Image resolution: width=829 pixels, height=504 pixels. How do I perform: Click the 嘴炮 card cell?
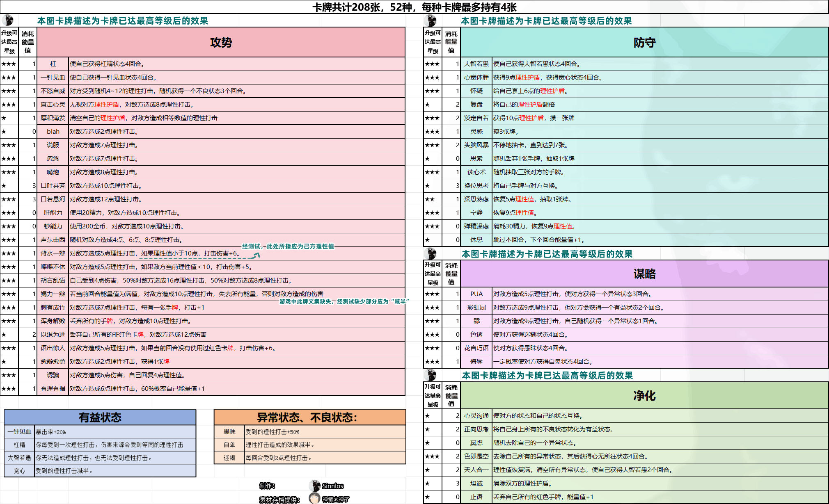click(53, 172)
